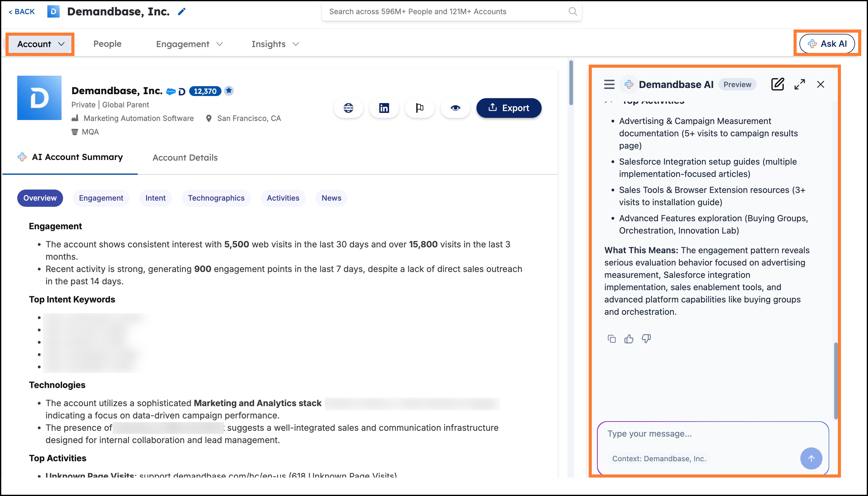Image resolution: width=868 pixels, height=496 pixels.
Task: Click the AI panel vertical scrollbar
Action: 836,381
